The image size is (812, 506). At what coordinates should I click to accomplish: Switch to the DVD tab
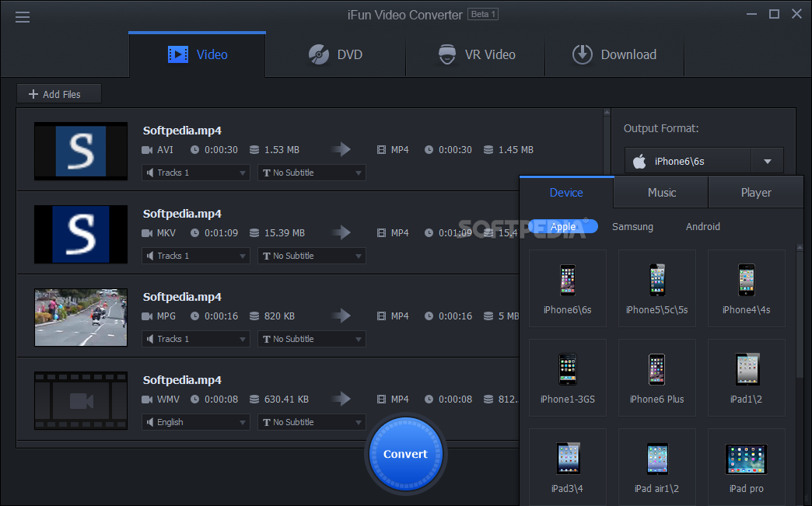[335, 54]
